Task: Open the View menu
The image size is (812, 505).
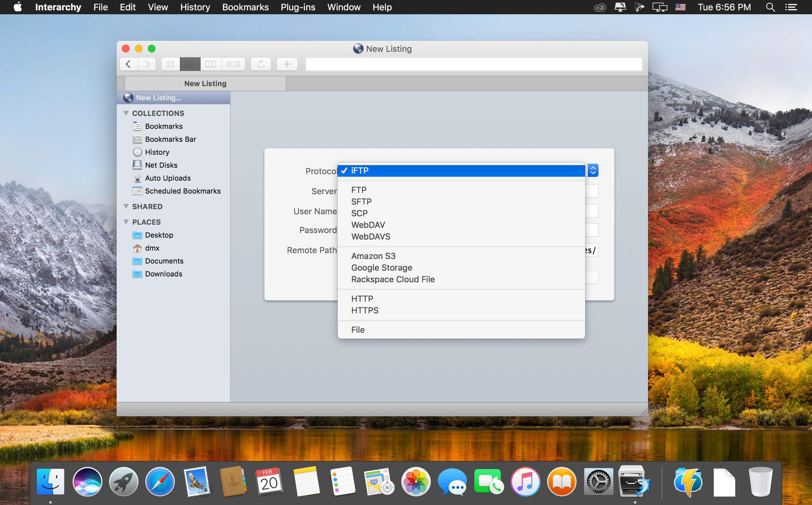Action: [x=158, y=7]
